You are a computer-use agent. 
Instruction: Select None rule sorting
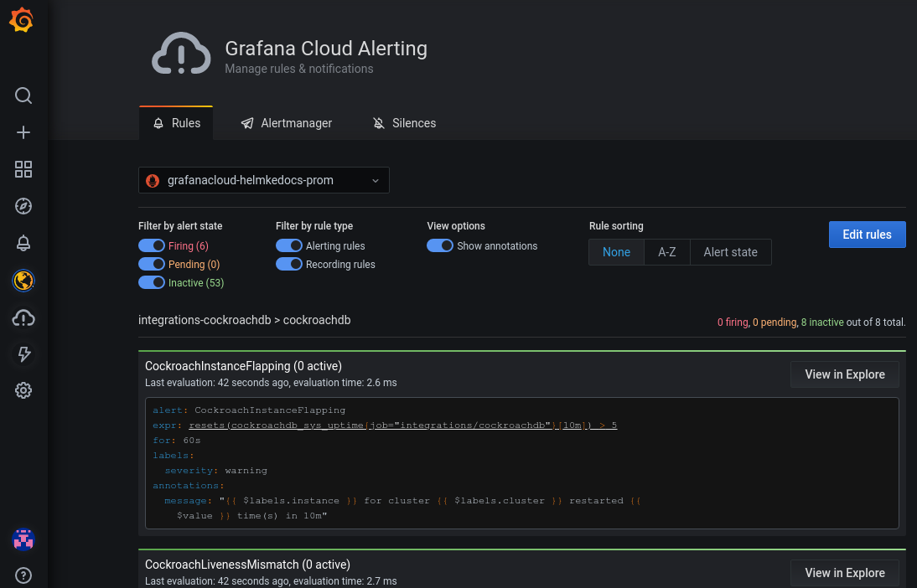tap(616, 252)
